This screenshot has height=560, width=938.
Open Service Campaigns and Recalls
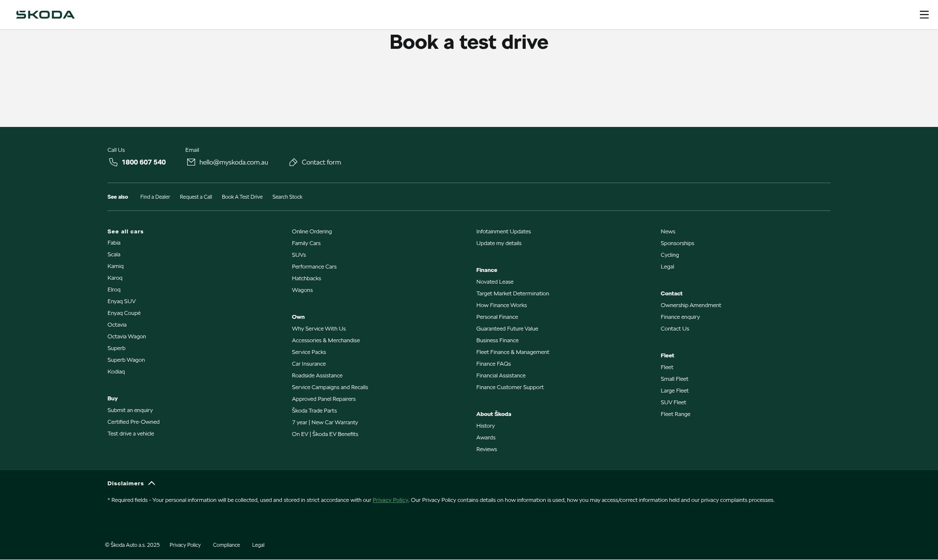(330, 388)
